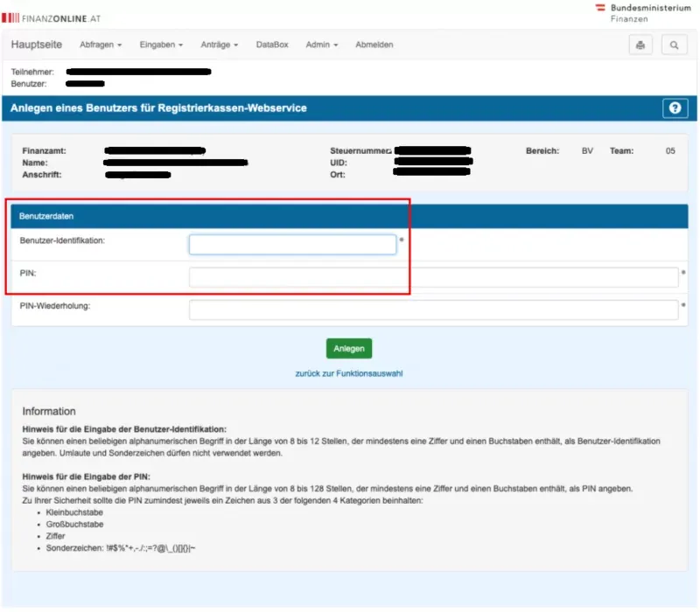
Task: Open search with the magnifier icon
Action: (x=674, y=45)
